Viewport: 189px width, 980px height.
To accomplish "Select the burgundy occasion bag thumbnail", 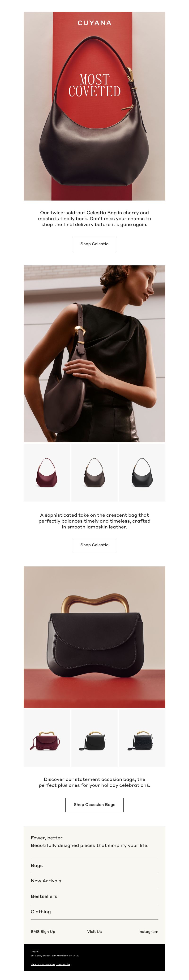I will coord(47,738).
